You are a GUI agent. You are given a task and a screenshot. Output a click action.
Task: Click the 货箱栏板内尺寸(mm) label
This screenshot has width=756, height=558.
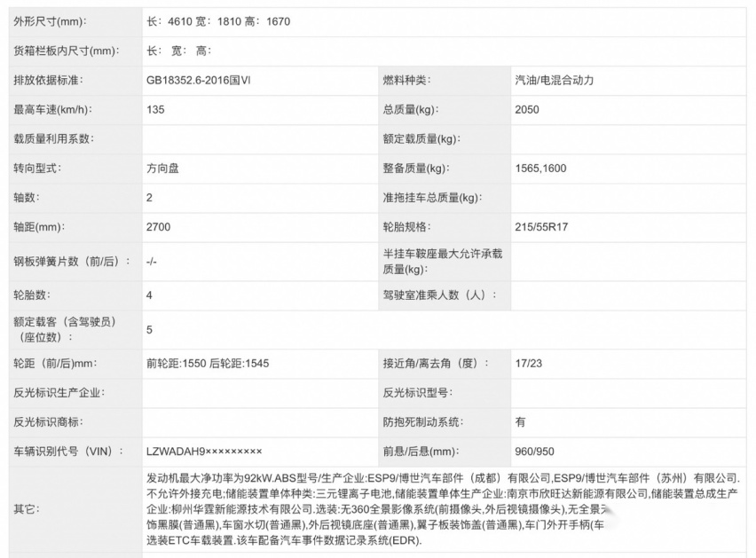(x=67, y=51)
